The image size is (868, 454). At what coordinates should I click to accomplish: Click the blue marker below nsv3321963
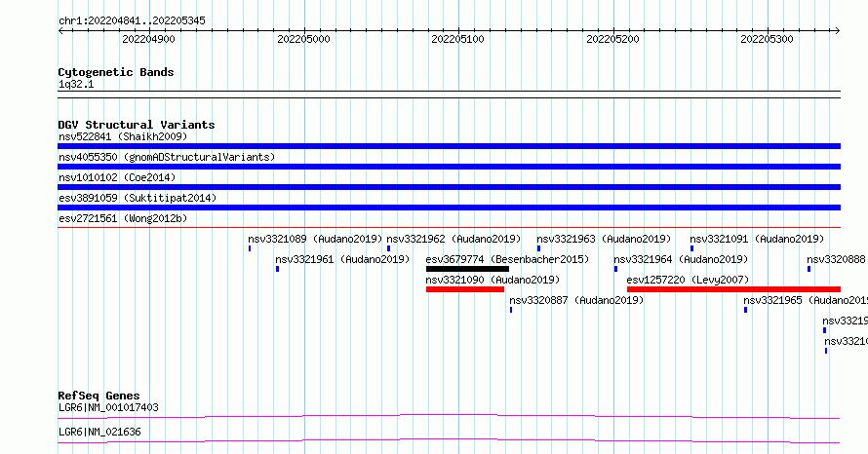[538, 248]
